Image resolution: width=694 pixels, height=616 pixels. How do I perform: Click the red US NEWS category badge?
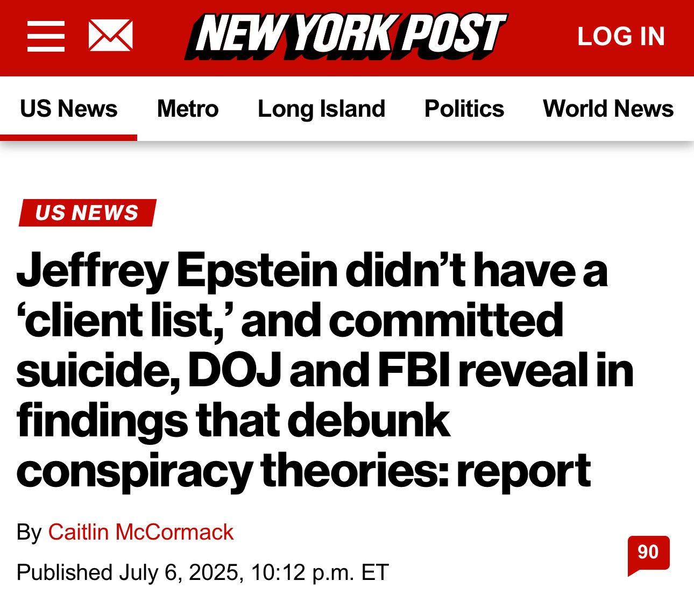point(87,213)
